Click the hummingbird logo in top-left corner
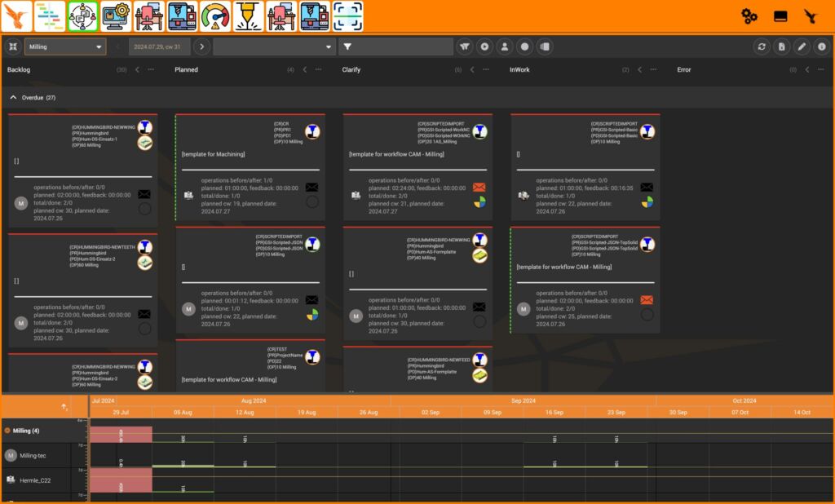The image size is (835, 504). tap(17, 15)
